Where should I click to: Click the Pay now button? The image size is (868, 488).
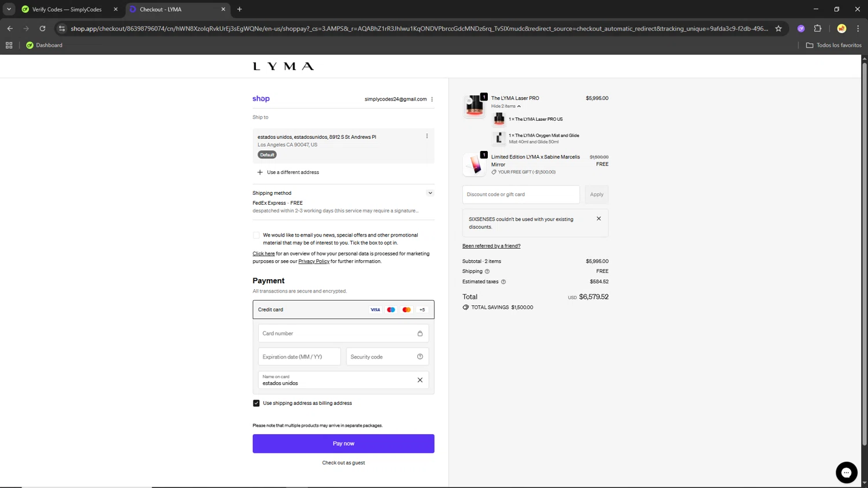coord(343,444)
